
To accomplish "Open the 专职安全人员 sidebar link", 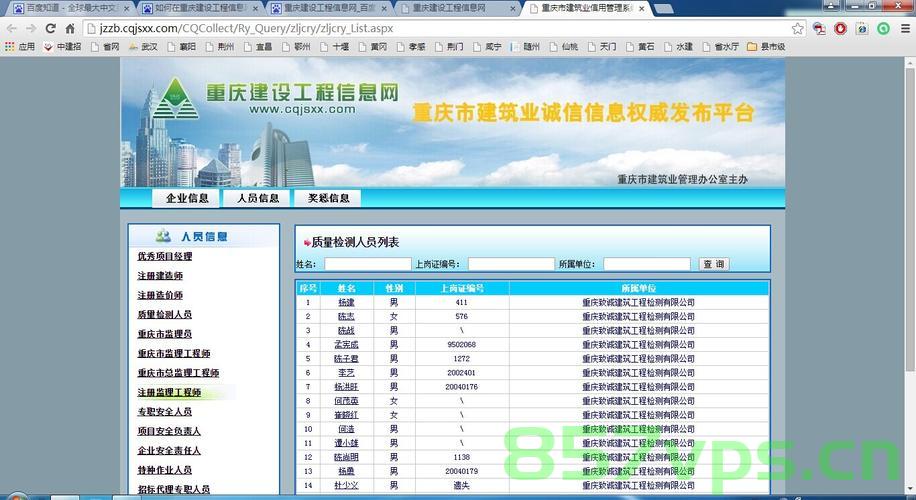I will pyautogui.click(x=165, y=411).
